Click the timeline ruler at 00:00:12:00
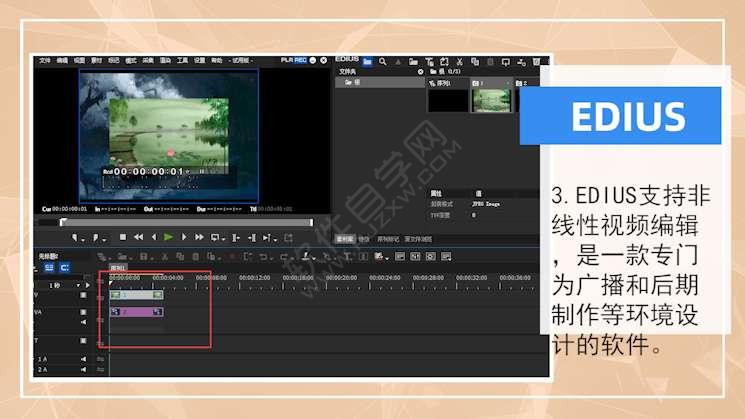Viewport: 745px width, 419px height. 254,277
